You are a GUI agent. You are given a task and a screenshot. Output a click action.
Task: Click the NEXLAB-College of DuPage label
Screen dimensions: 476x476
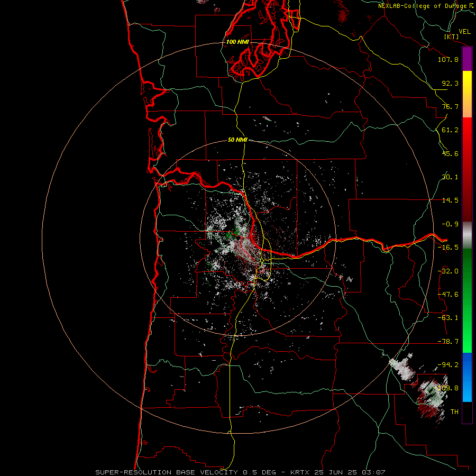[x=425, y=6]
